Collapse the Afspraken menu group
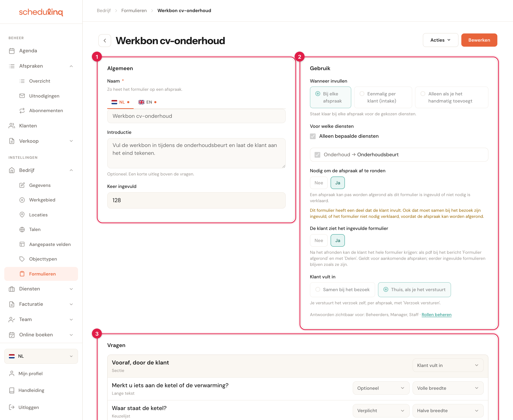The image size is (513, 420). pyautogui.click(x=71, y=66)
